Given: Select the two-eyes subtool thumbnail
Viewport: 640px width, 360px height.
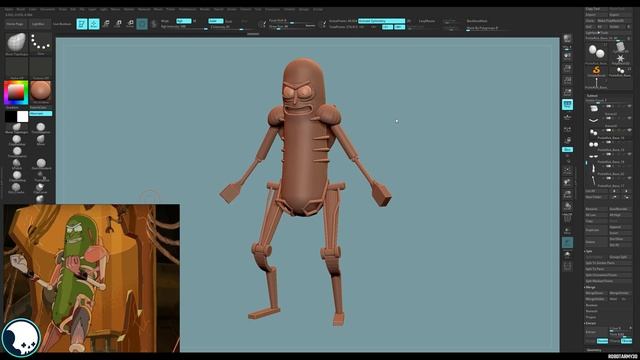Looking at the screenshot, I should 593,144.
